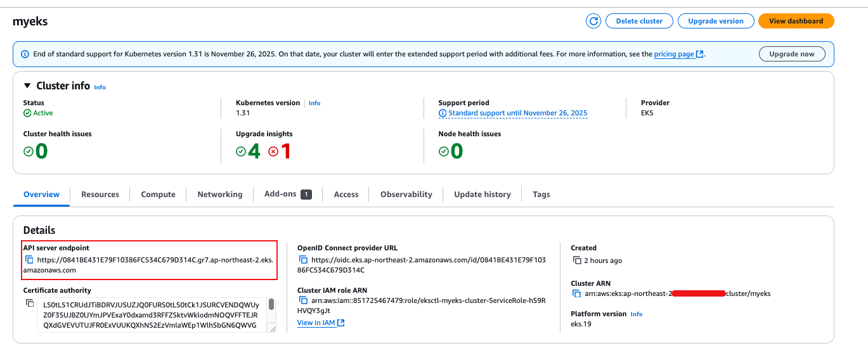The width and height of the screenshot is (868, 353).
Task: Click the Provider value EKS
Action: click(647, 113)
